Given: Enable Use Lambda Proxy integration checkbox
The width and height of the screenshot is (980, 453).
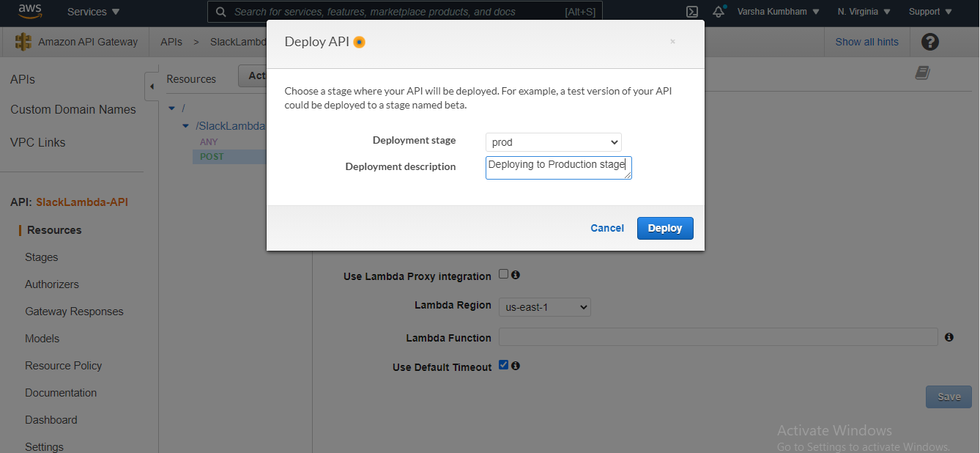Looking at the screenshot, I should point(503,274).
